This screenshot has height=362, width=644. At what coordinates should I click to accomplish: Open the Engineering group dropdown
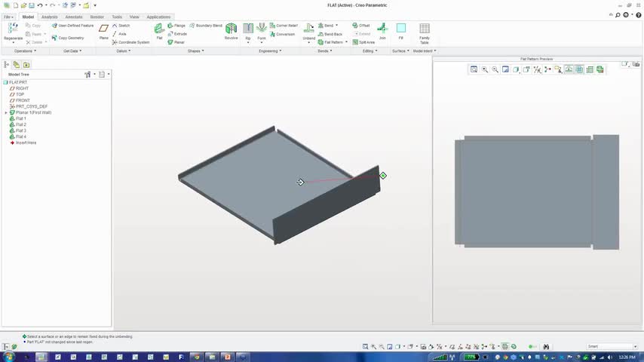pyautogui.click(x=270, y=51)
